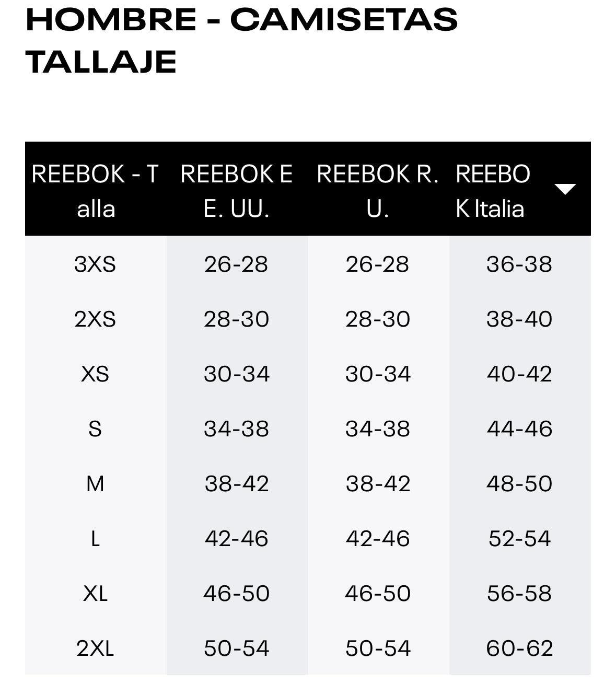This screenshot has height=683, width=616.
Task: Select the 3XS size row label
Action: click(95, 264)
